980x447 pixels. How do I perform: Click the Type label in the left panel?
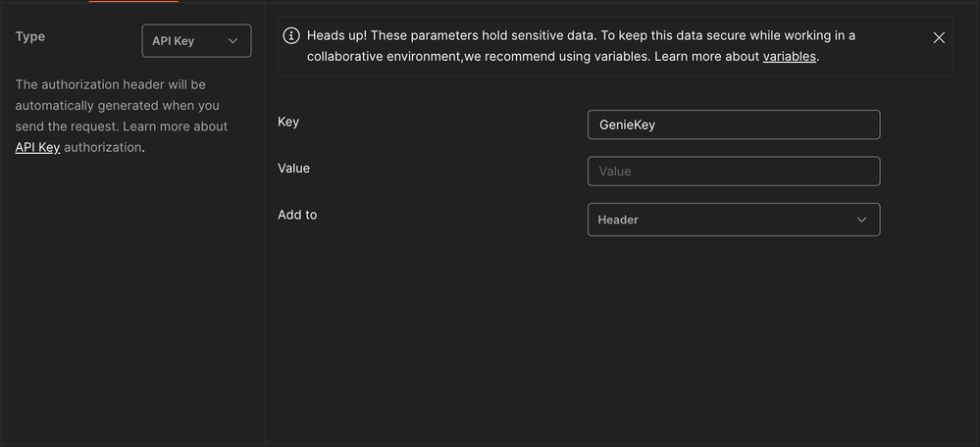(30, 37)
